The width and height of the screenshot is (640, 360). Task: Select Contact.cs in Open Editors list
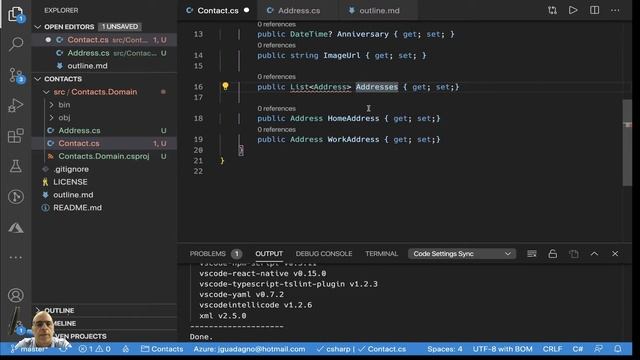click(105, 40)
